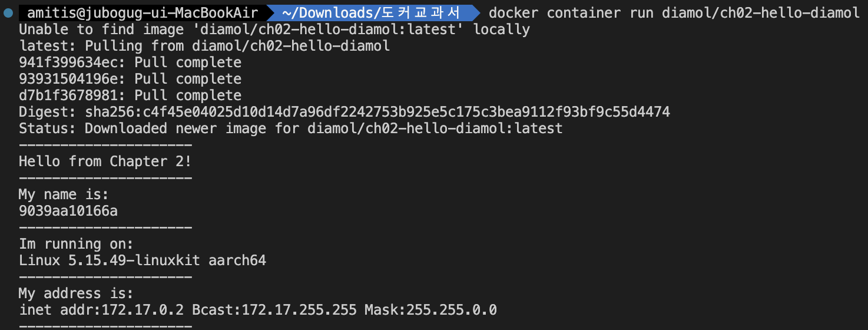The height and width of the screenshot is (330, 868).
Task: Click the blue prompt status dot
Action: click(8, 12)
